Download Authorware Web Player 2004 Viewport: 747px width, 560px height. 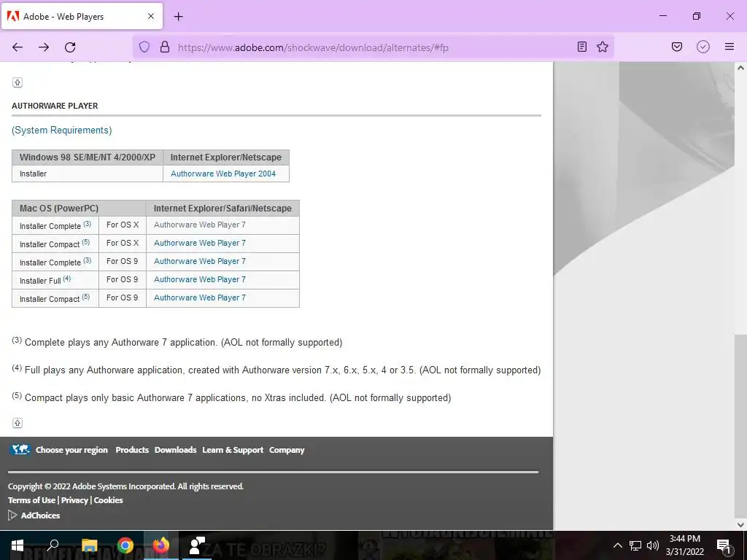click(223, 174)
